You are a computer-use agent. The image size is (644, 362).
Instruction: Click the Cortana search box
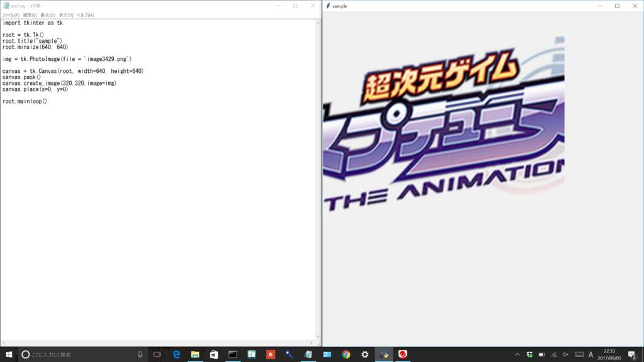pyautogui.click(x=82, y=354)
